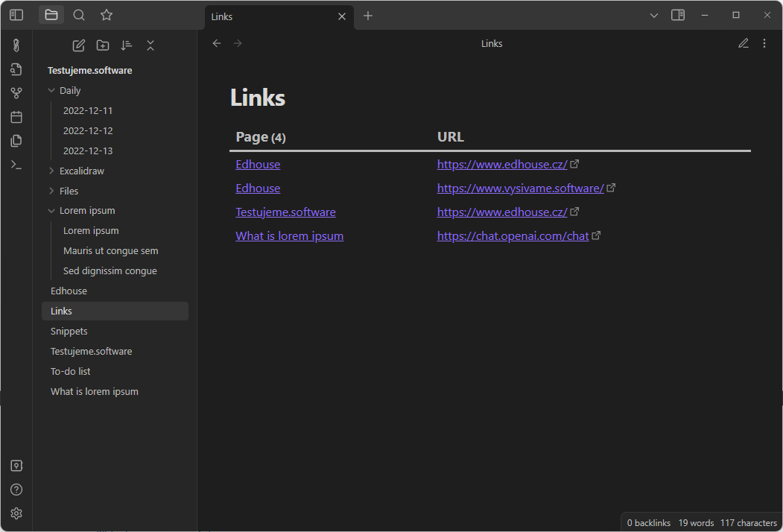
Task: Open the bookmarks star icon
Action: [106, 14]
